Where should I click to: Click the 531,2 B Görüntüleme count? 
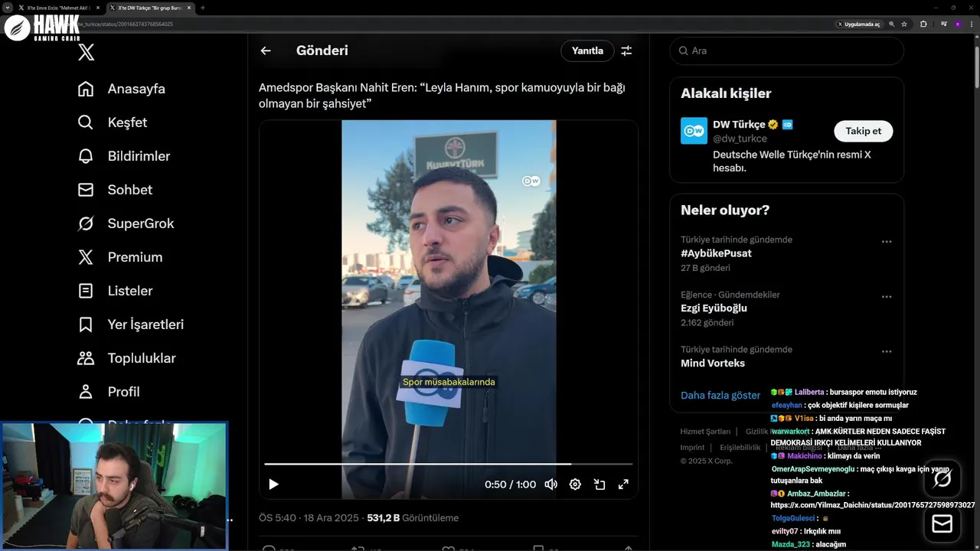413,518
